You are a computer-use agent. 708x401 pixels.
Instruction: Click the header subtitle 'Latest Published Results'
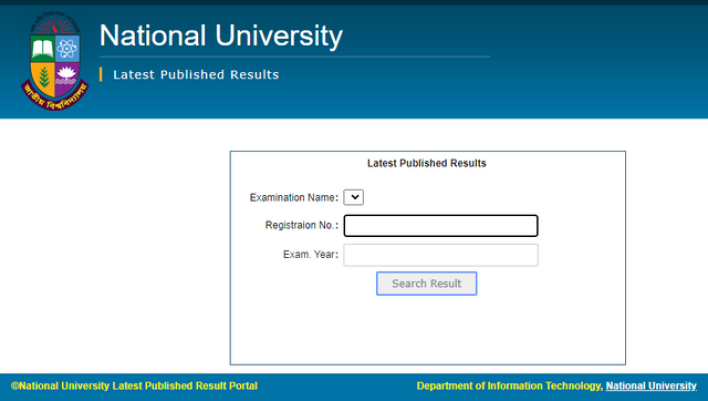[196, 75]
